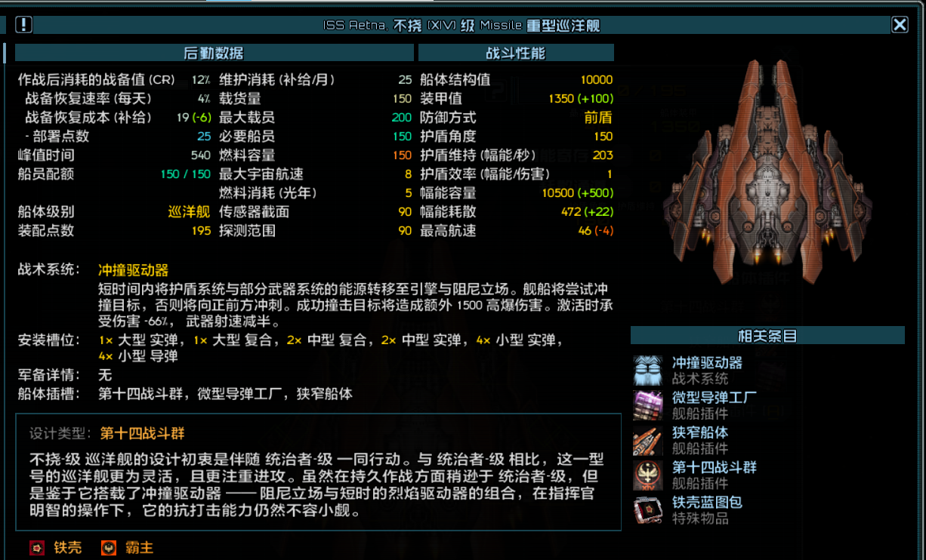Click the exclamation info icon in title bar
Viewport: 926px width, 560px height.
point(24,25)
